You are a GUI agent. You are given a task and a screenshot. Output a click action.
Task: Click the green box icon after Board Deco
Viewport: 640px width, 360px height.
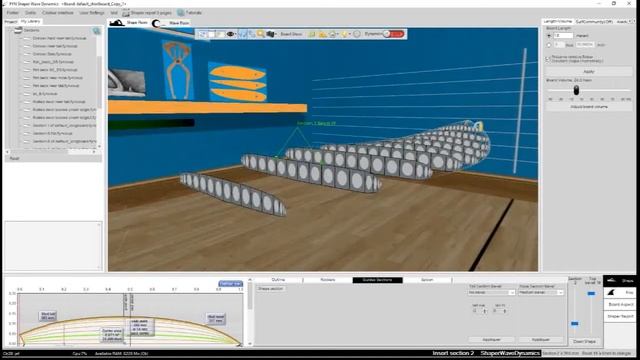coord(312,34)
